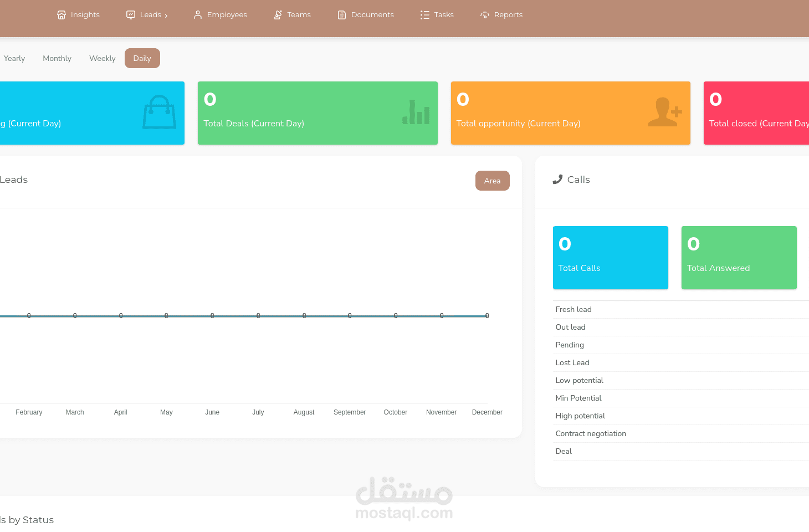Click the Total Answered card
This screenshot has width=809, height=532.
739,258
